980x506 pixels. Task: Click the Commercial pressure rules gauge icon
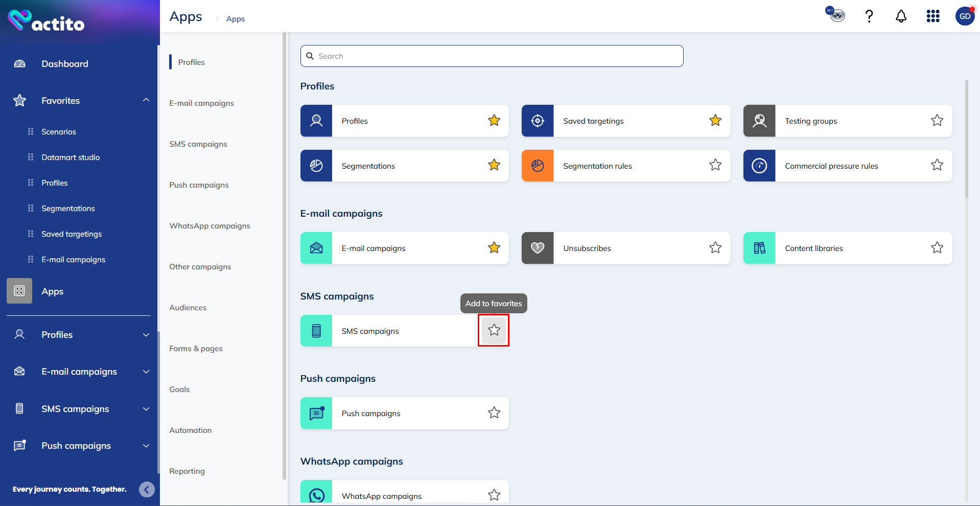759,166
